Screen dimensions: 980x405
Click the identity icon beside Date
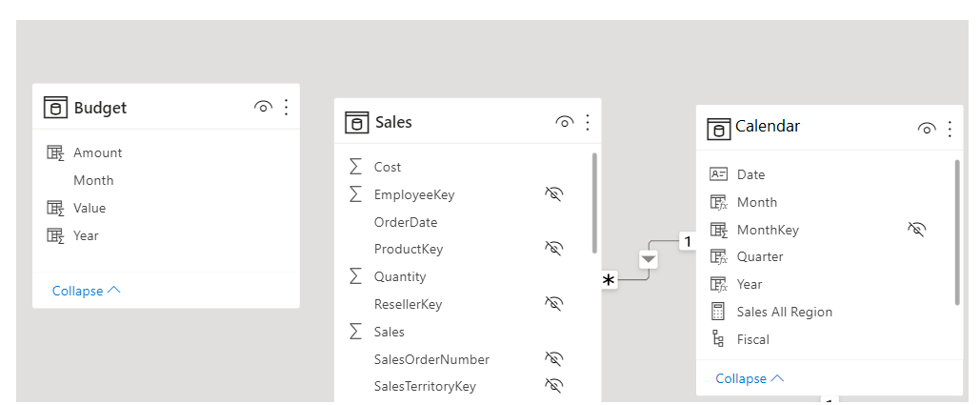(x=719, y=174)
